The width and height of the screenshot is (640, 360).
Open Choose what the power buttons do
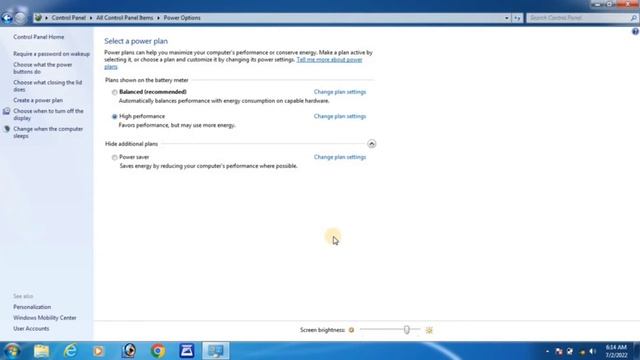[42, 68]
